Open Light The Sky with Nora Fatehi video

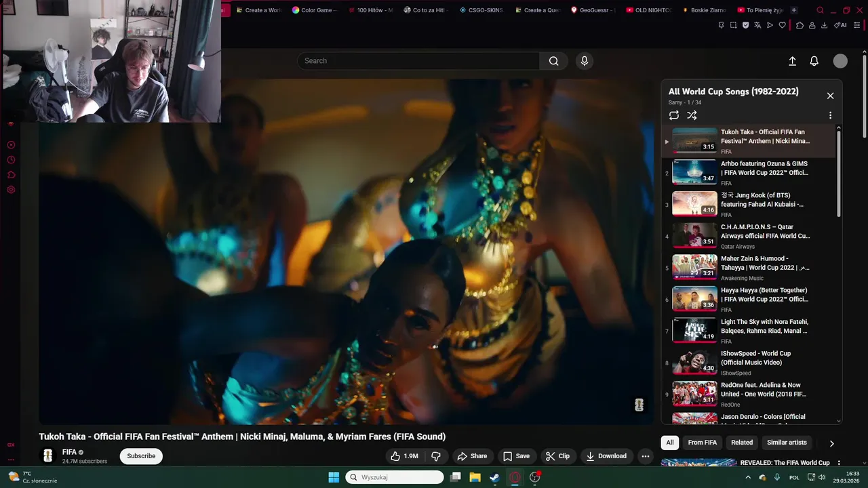click(x=749, y=331)
